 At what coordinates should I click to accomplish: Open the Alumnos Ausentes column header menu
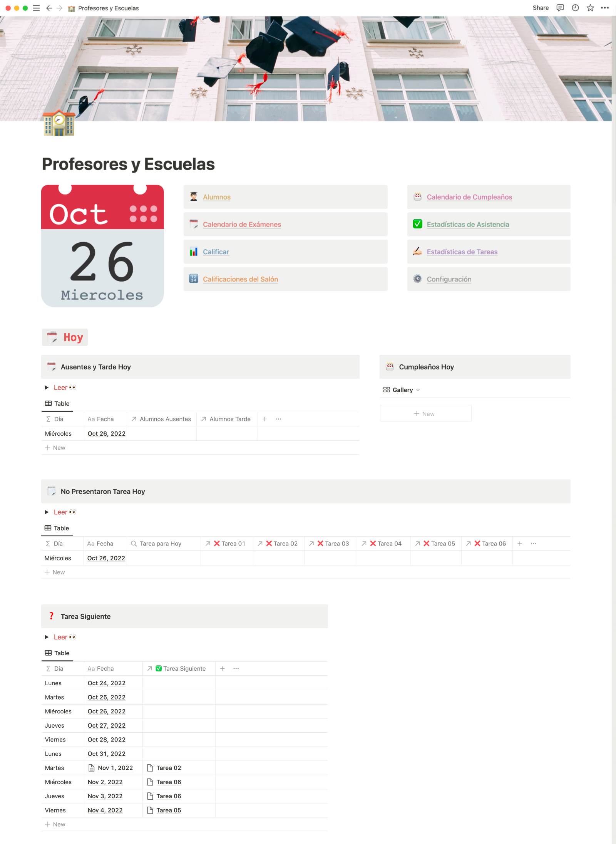[161, 419]
